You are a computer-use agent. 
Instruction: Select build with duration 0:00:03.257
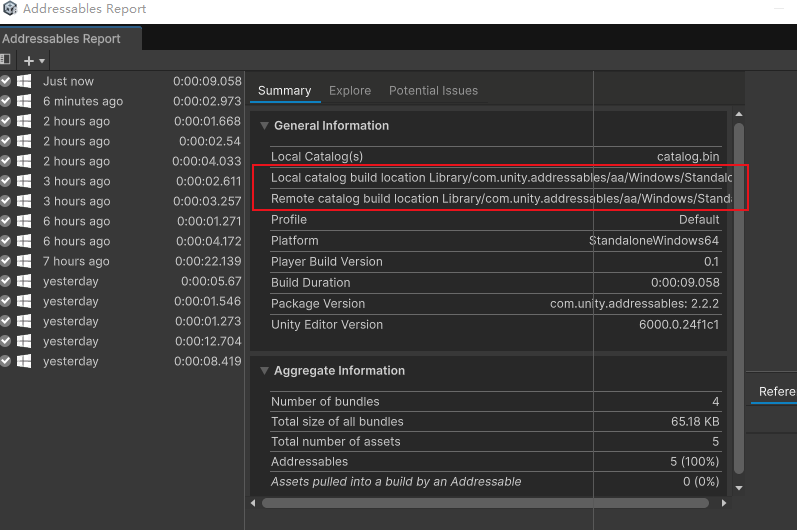[121, 201]
